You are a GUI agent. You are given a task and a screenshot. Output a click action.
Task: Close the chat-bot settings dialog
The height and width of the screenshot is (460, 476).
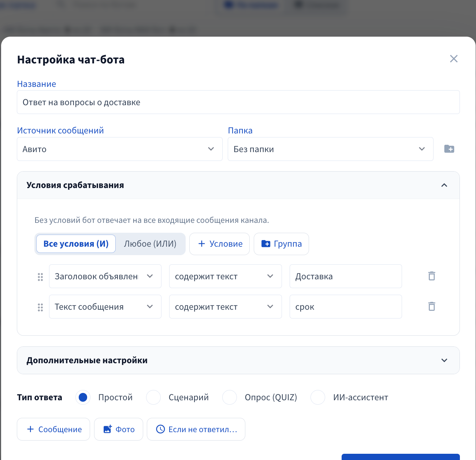tap(454, 59)
